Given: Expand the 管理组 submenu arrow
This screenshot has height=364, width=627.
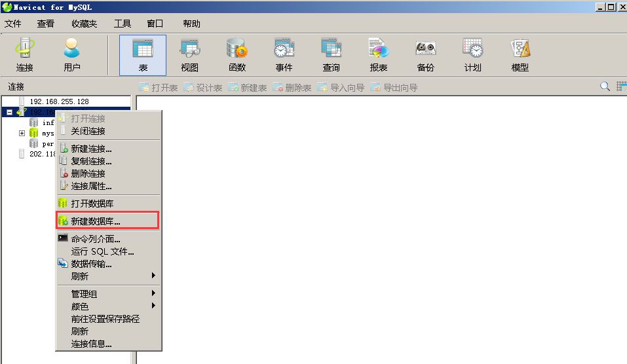Looking at the screenshot, I should click(154, 294).
